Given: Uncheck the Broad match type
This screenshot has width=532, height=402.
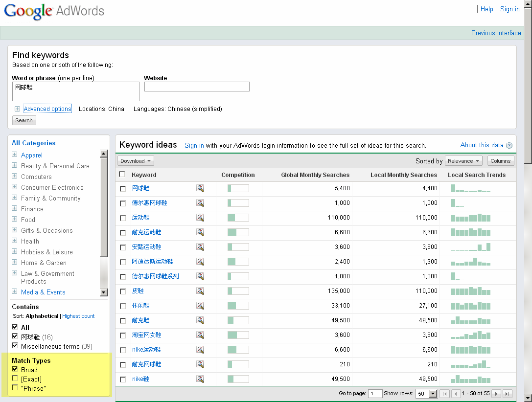Looking at the screenshot, I should pyautogui.click(x=15, y=369).
